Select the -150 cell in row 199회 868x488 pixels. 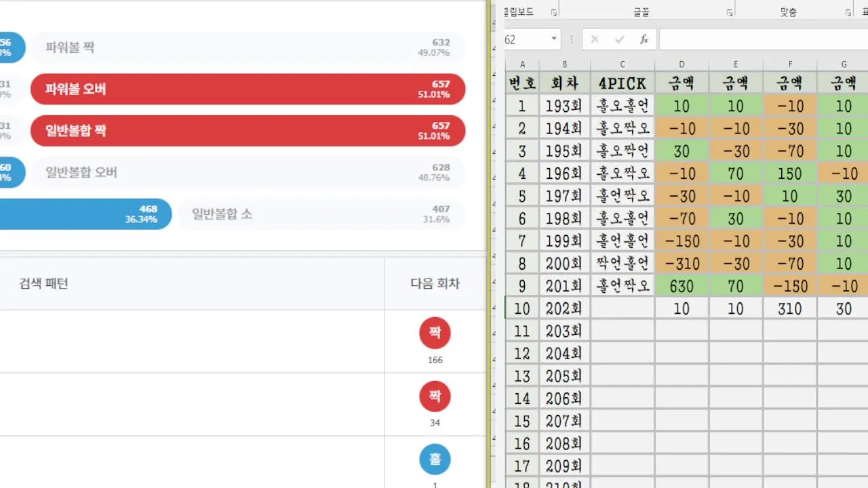tap(682, 241)
